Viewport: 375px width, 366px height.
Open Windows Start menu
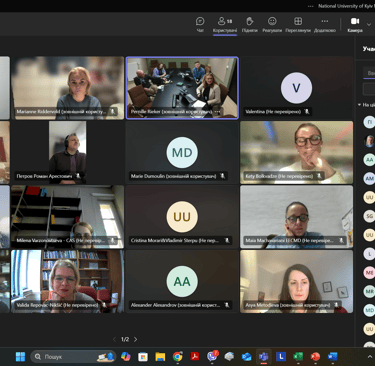coord(20,357)
